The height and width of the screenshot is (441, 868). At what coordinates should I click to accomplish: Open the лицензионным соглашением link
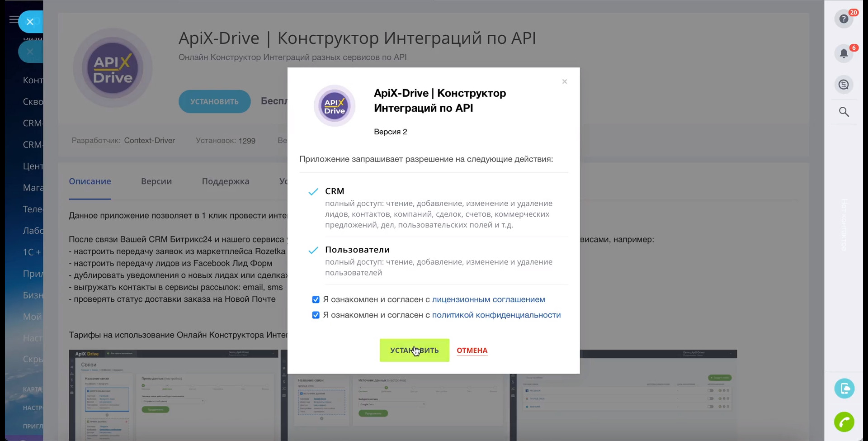[x=488, y=299]
